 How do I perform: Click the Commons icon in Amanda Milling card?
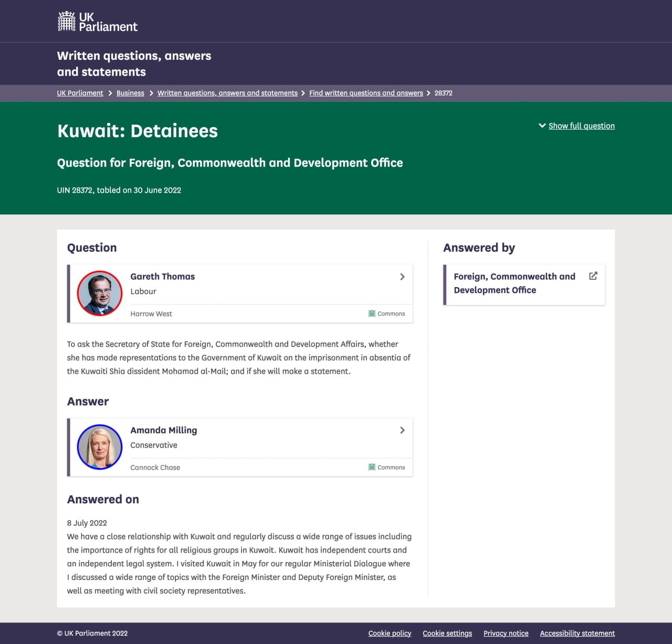372,467
